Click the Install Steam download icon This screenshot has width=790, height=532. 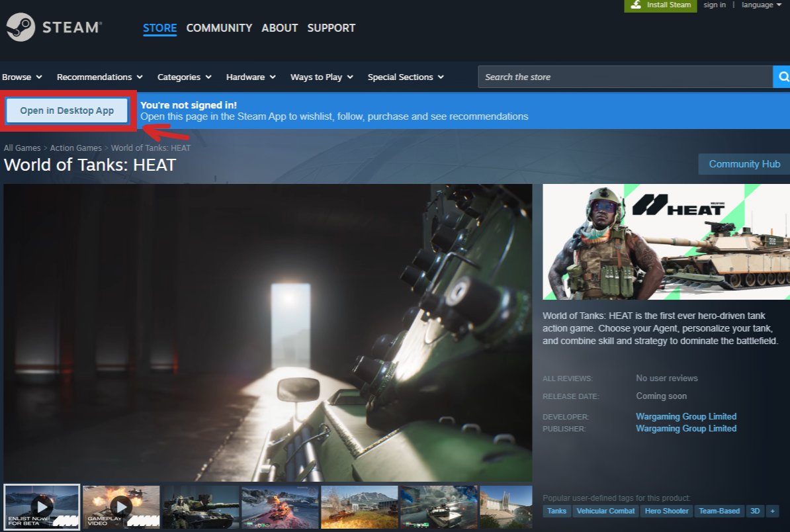click(636, 5)
